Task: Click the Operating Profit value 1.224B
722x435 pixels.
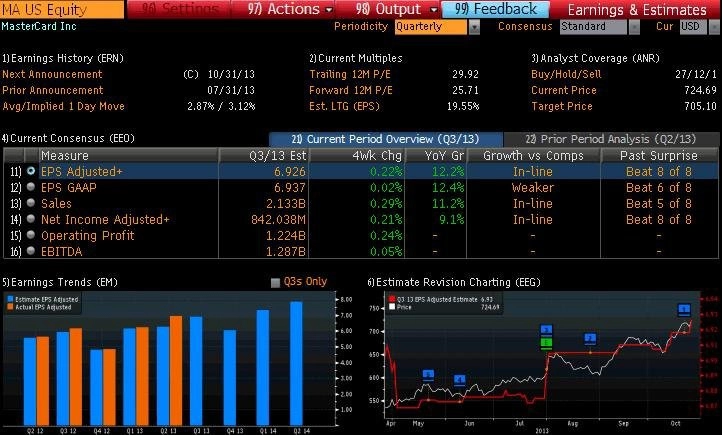Action: [286, 236]
